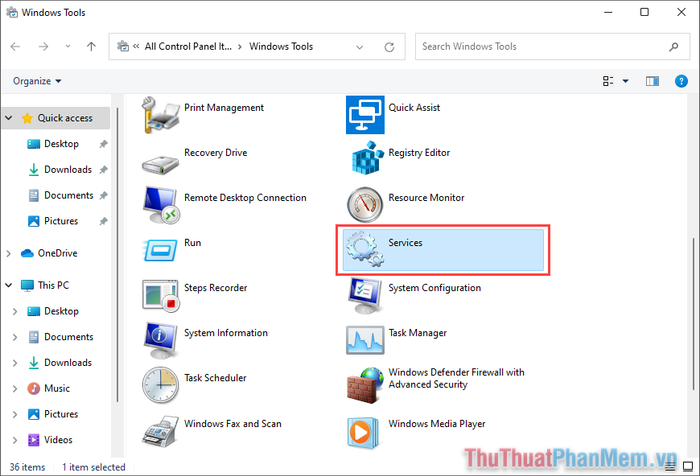Viewport: 700px width, 476px height.
Task: Select the Services gears icon
Action: pyautogui.click(x=365, y=249)
